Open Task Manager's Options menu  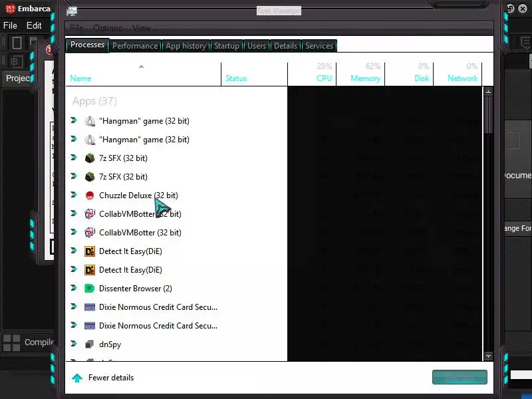click(x=108, y=28)
